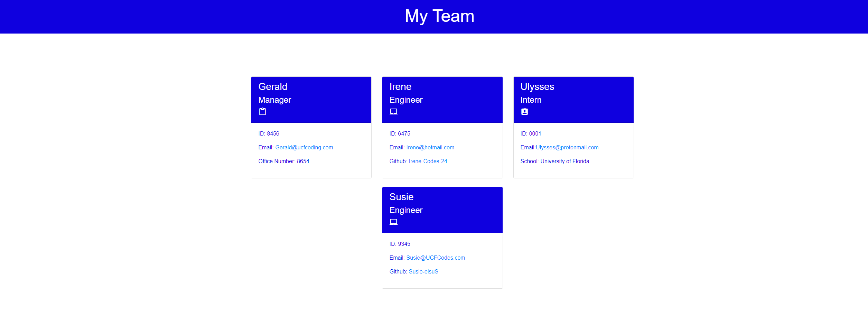Click the University of Florida school text
The width and height of the screenshot is (868, 316).
(x=565, y=161)
